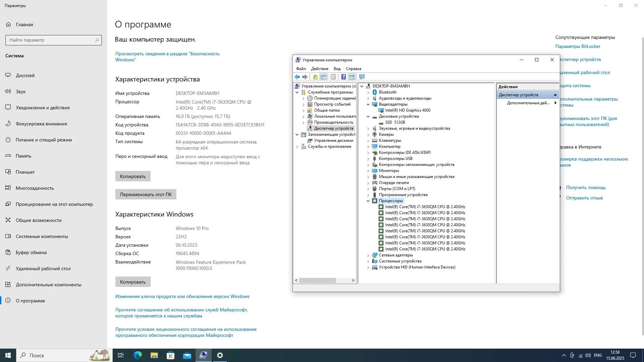Open the Справка menu
The width and height of the screenshot is (644, 362).
pos(354,69)
